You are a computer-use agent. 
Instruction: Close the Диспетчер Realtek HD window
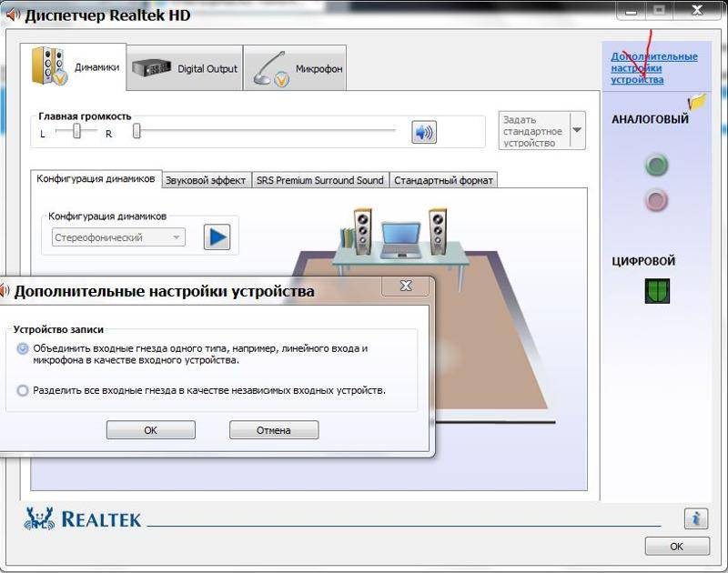tap(697, 10)
